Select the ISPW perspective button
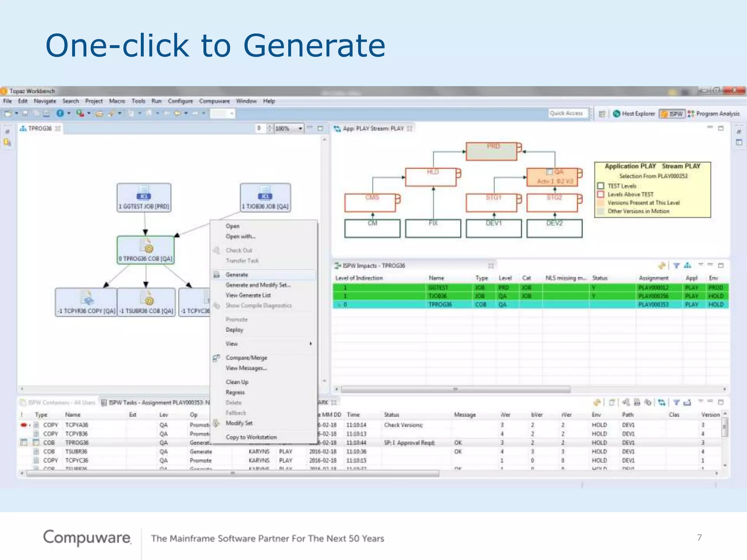Viewport: 747px width, 560px height. coord(672,114)
